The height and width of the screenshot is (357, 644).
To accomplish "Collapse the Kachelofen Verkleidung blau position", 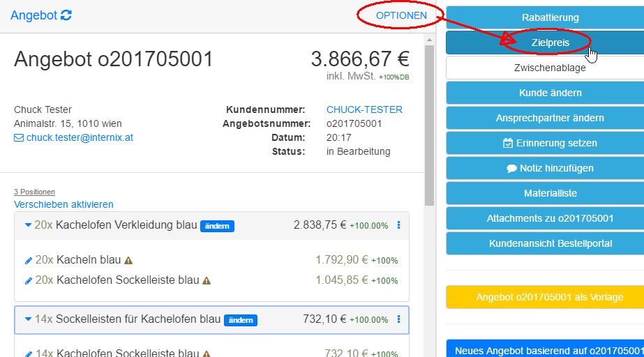I will coord(28,225).
